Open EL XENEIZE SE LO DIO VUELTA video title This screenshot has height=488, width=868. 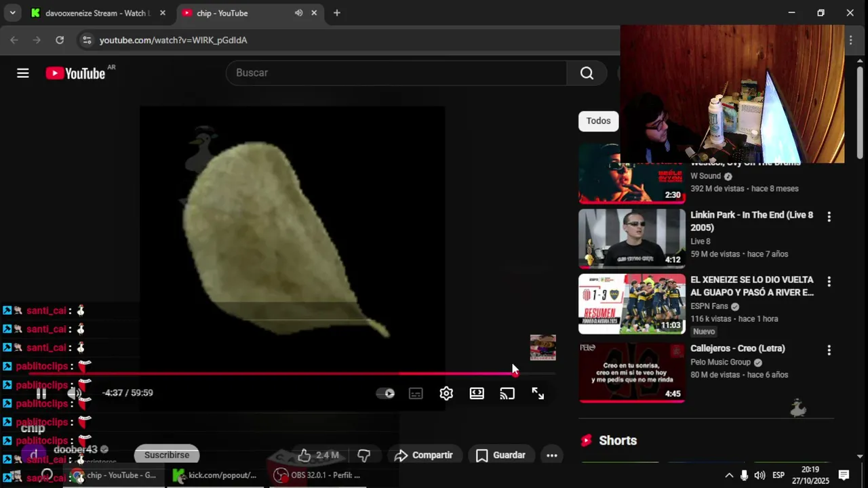752,286
